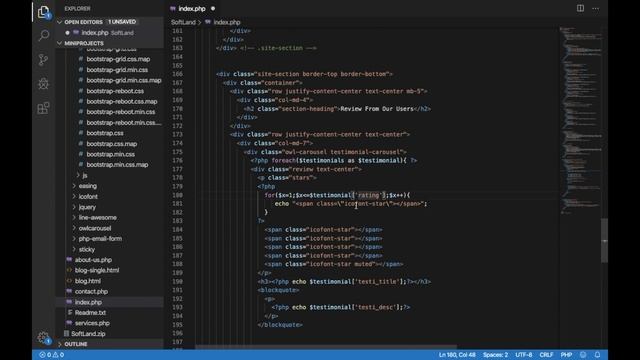Click the feedback smiley in status bar
The image size is (640, 360).
pos(583,355)
